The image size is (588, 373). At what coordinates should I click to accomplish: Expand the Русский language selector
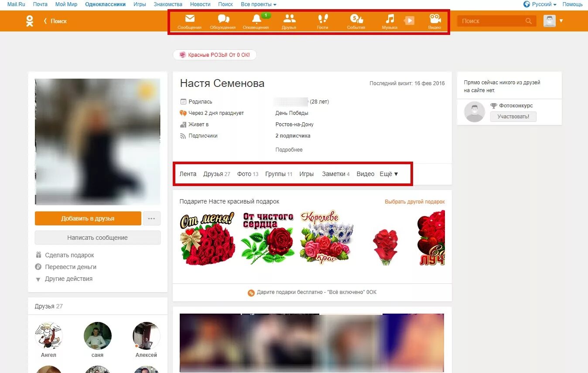point(540,4)
